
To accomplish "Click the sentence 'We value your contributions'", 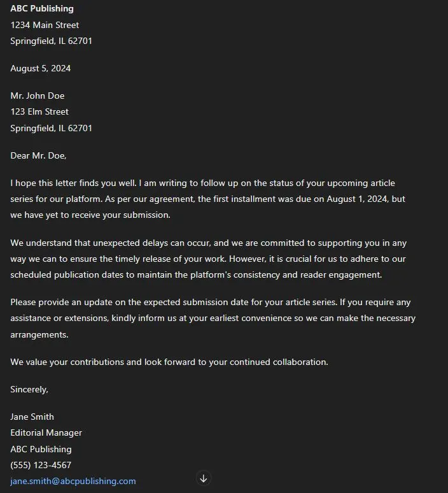I will click(x=169, y=362).
